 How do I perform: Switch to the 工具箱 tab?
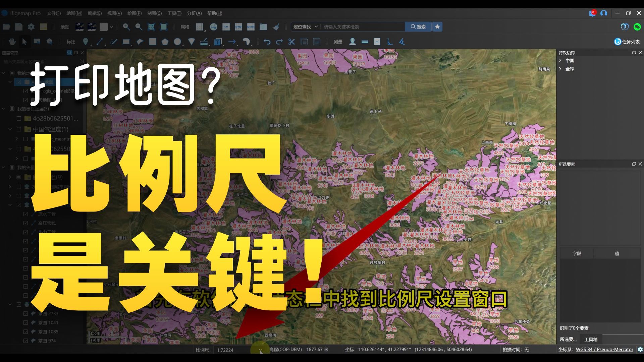pyautogui.click(x=591, y=339)
